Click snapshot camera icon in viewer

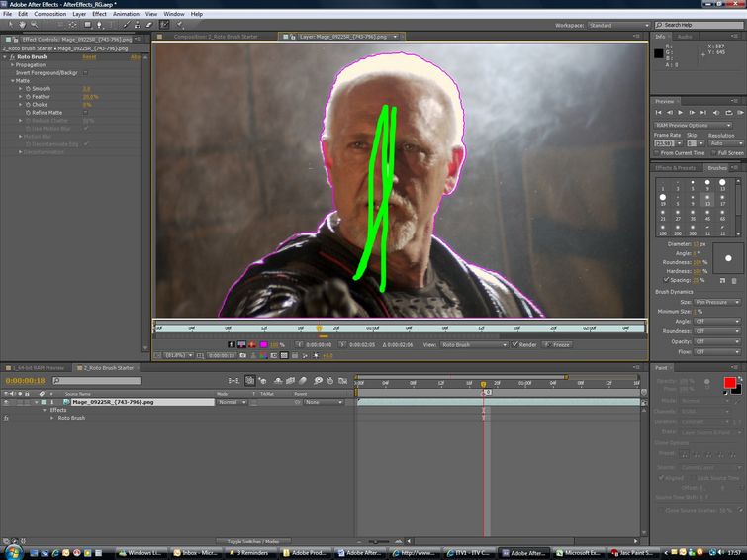tap(243, 355)
